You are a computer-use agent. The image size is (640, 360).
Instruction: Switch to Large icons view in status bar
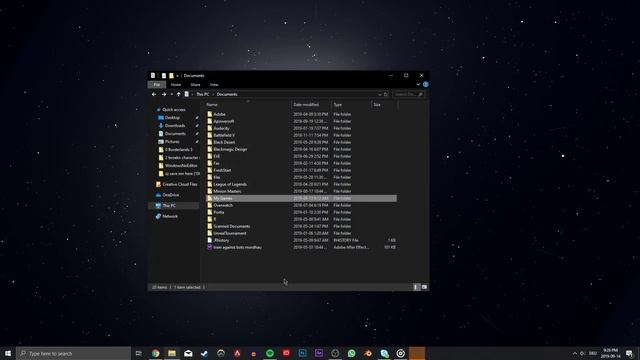[x=424, y=287]
